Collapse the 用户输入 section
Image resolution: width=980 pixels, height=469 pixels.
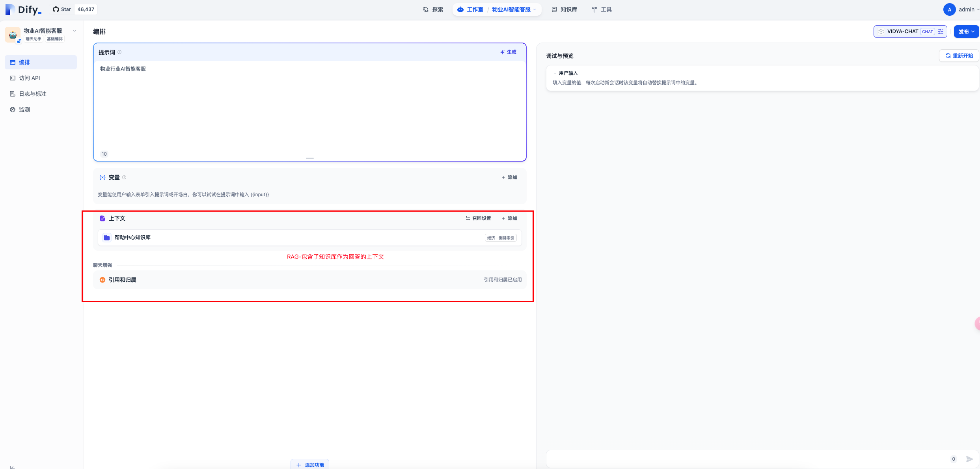tap(555, 73)
